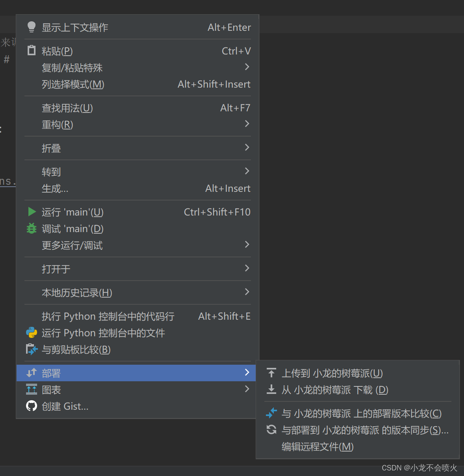This screenshot has height=476, width=464.
Task: Run 'main' via 运行 'main'(U)
Action: [138, 212]
